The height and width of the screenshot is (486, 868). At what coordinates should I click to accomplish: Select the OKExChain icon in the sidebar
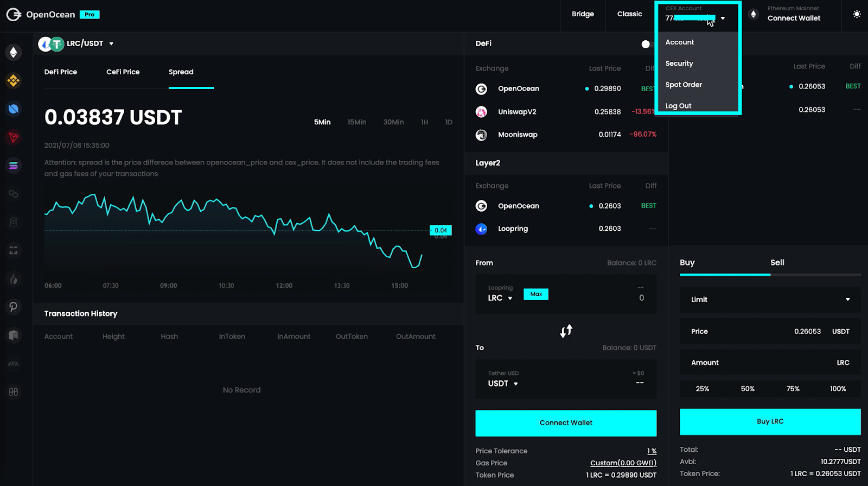(14, 250)
